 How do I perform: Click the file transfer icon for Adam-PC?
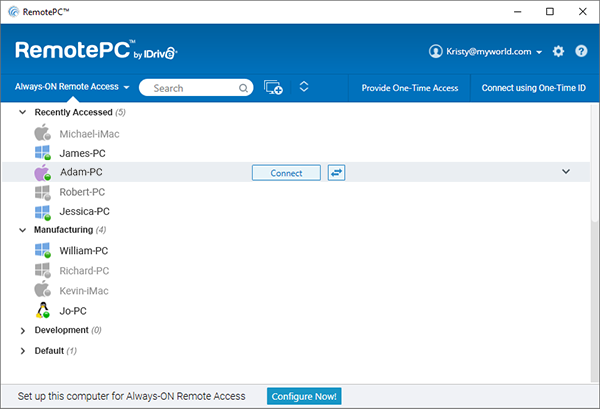[336, 173]
